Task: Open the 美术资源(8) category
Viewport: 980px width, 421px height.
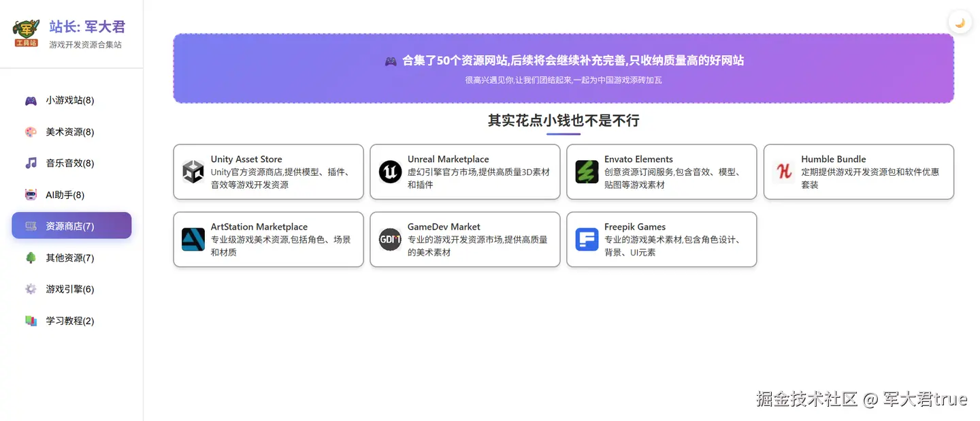Action: [x=71, y=132]
